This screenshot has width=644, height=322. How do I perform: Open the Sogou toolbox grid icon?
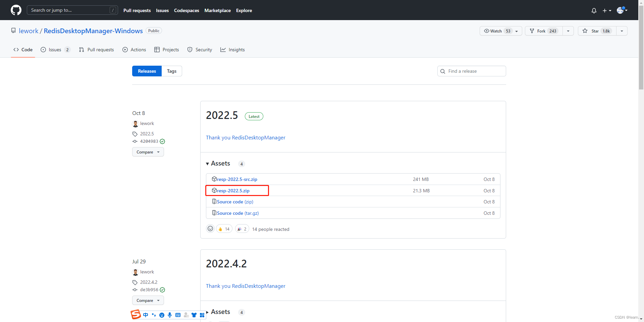(x=202, y=315)
